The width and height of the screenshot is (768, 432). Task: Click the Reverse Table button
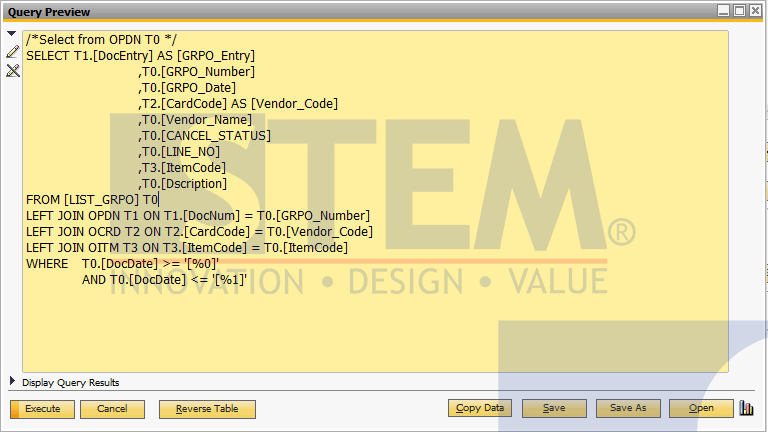pyautogui.click(x=207, y=409)
